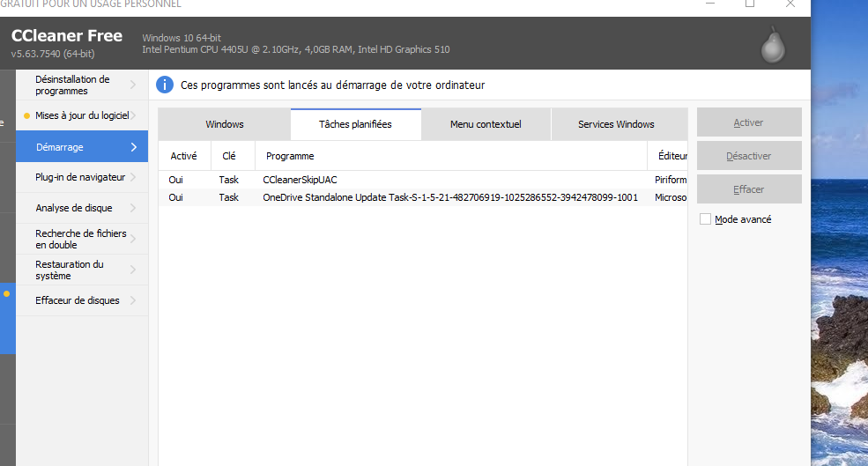Click the yellow update notification dot

tap(26, 115)
